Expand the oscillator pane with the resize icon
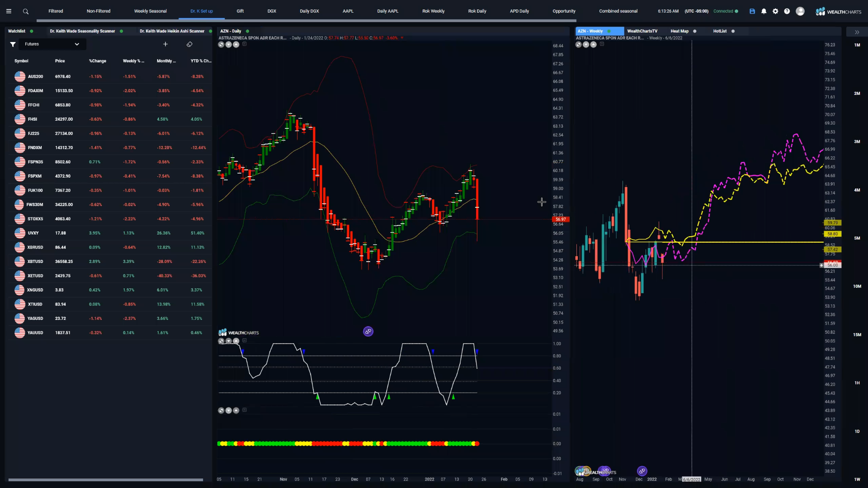 tap(221, 341)
